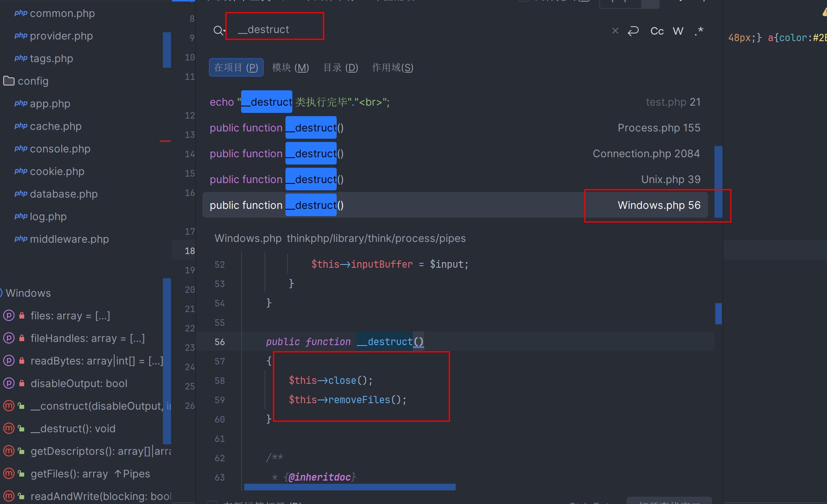This screenshot has height=504, width=827.
Task: Select fileHandles: array property in structure
Action: (x=87, y=338)
